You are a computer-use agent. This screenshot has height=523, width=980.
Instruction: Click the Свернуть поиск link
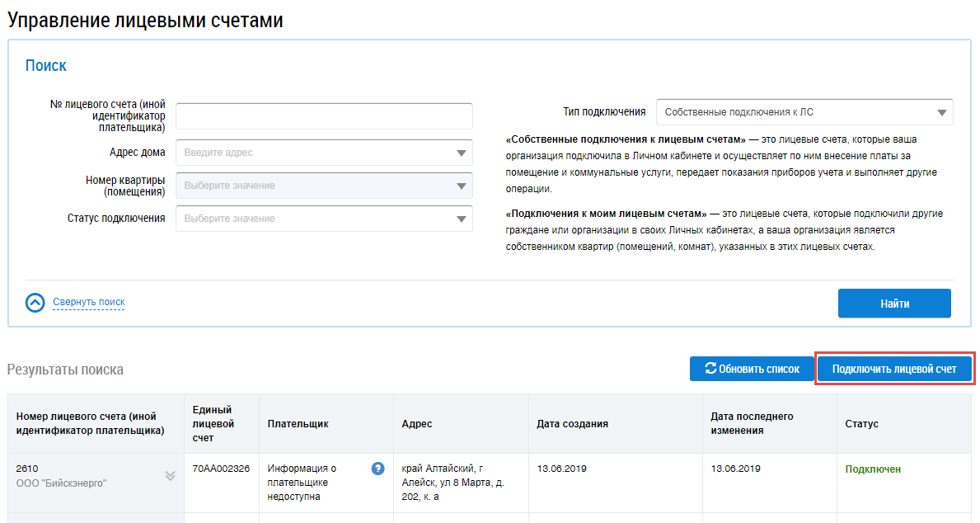pos(89,302)
